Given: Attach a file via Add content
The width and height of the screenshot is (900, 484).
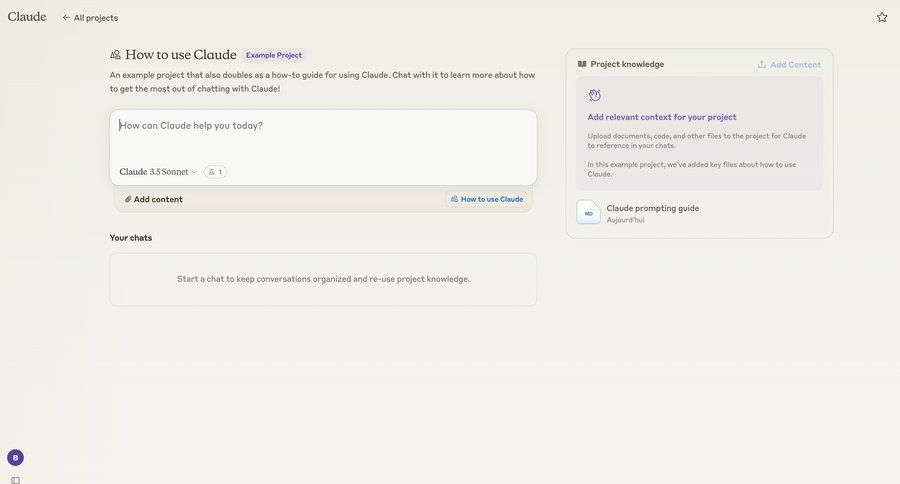Looking at the screenshot, I should coord(154,199).
